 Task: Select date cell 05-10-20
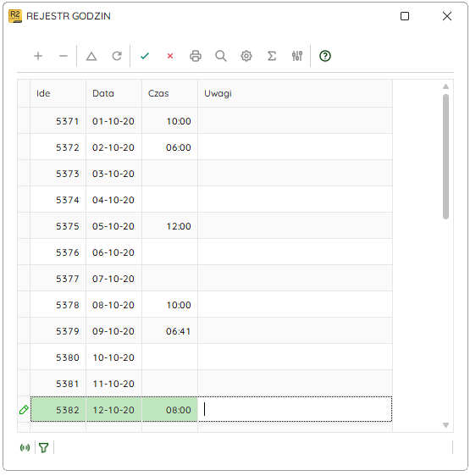click(x=113, y=226)
